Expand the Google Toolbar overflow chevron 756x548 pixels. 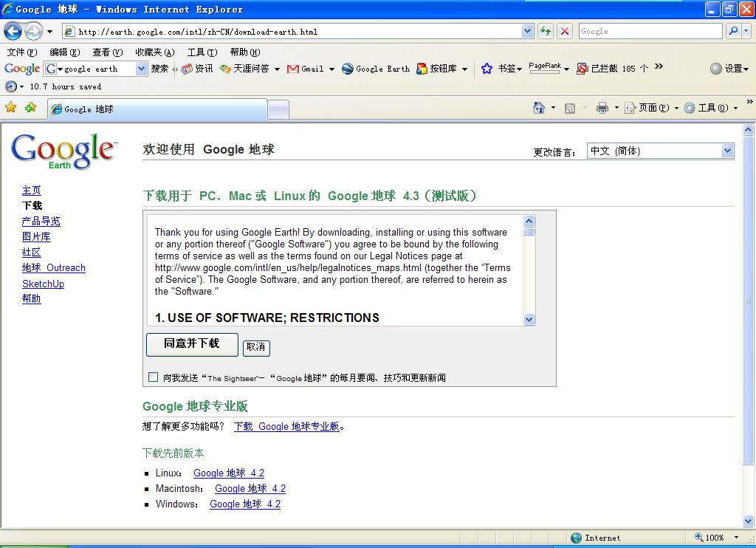click(x=659, y=66)
